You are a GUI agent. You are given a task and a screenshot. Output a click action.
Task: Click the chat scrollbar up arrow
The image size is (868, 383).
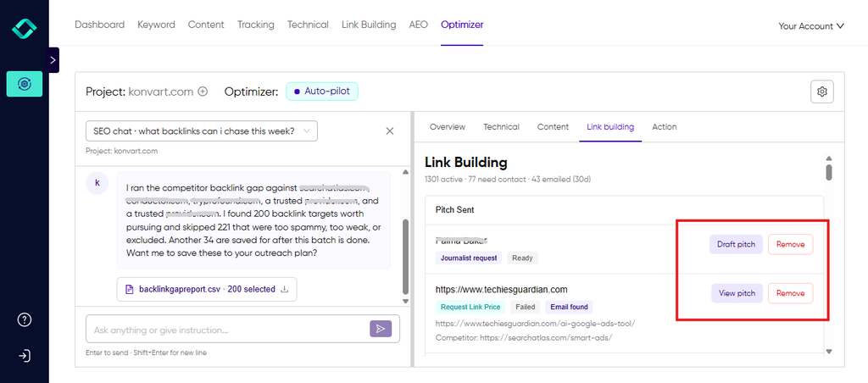pyautogui.click(x=405, y=172)
